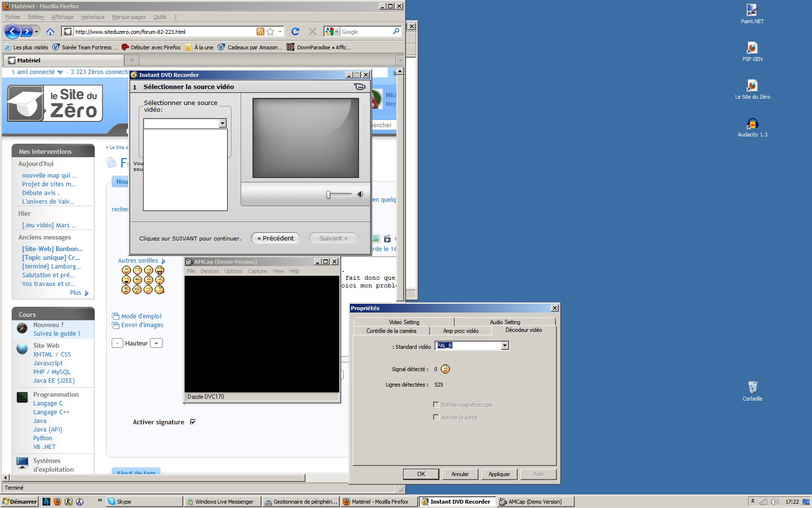The width and height of the screenshot is (812, 508).
Task: Switch to Amp proc vidéo tab
Action: [461, 331]
